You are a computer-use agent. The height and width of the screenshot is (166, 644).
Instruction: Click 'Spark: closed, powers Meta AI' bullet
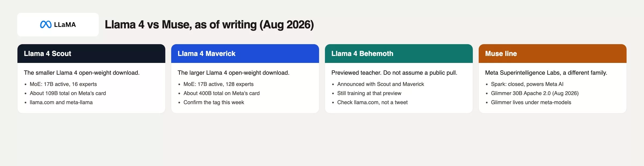[x=527, y=84]
